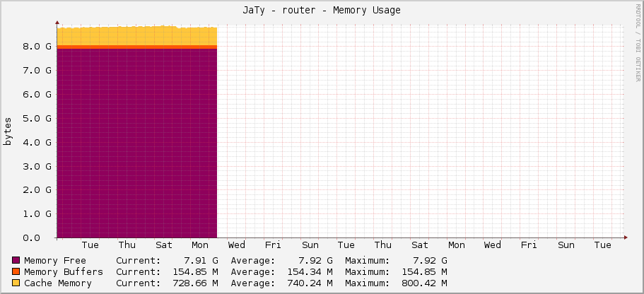This screenshot has height=294, width=644.
Task: Click Memory Free current value '7.91 G'
Action: [x=201, y=260]
